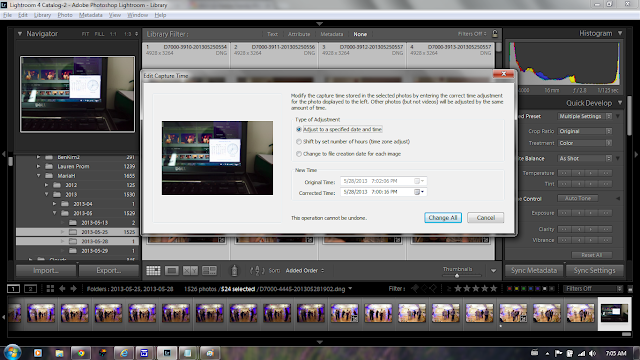Screen dimensions: 640x360
Task: Toggle top panel with arrow
Action: [x=320, y=24]
